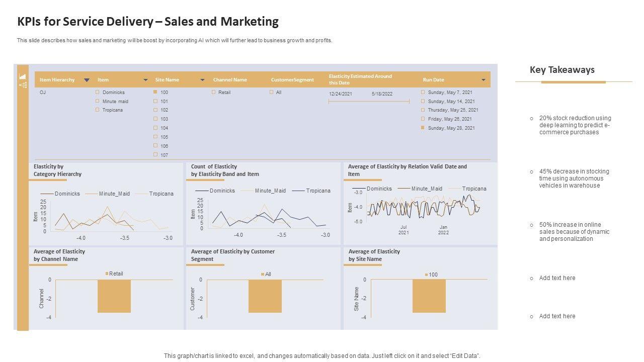Check the Minute maid item checkbox

click(98, 101)
